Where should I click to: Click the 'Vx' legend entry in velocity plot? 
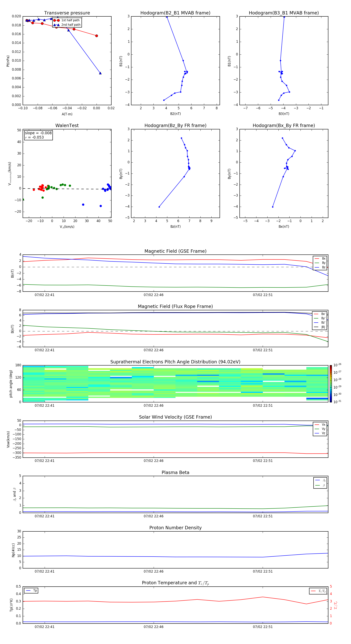click(x=320, y=424)
